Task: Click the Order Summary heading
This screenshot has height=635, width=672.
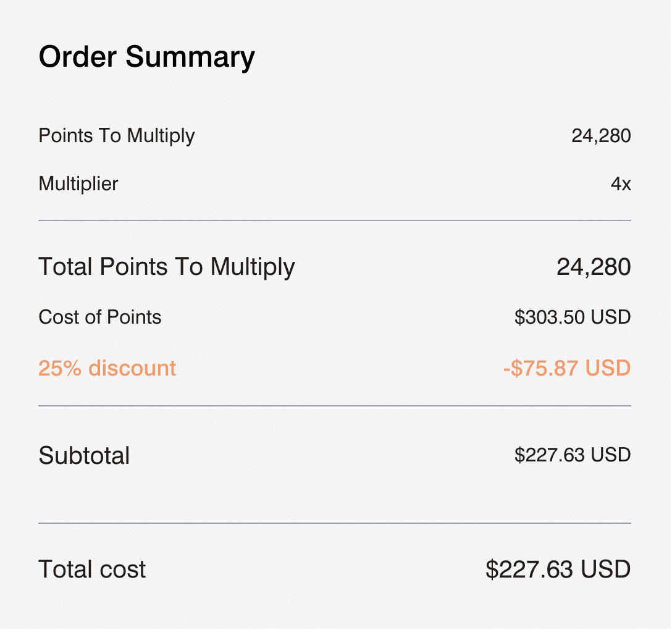Action: coord(146,58)
